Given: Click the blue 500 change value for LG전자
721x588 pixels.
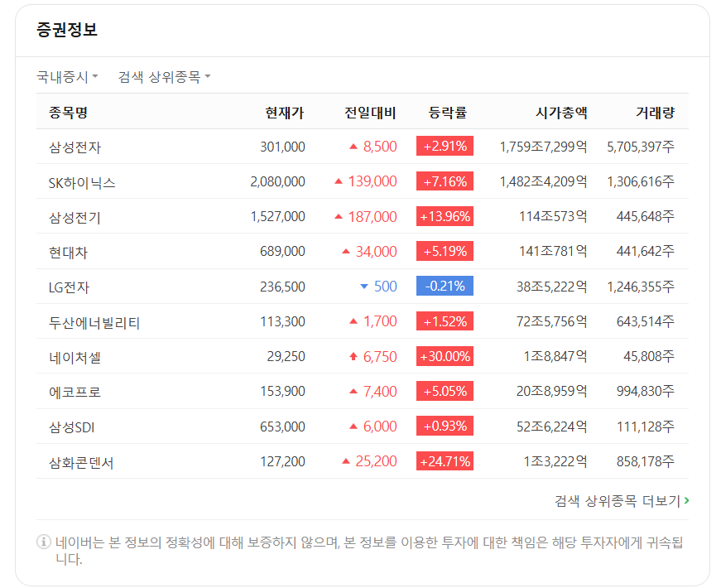Looking at the screenshot, I should tap(385, 287).
